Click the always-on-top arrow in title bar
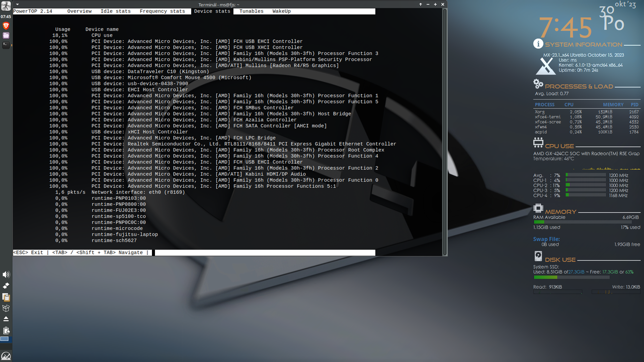Viewport: 644px width, 362px height. pos(421,4)
